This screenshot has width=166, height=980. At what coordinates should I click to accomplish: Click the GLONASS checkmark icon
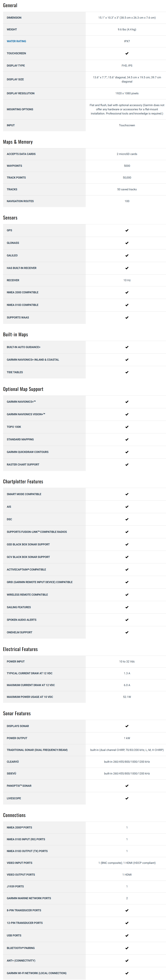(127, 243)
